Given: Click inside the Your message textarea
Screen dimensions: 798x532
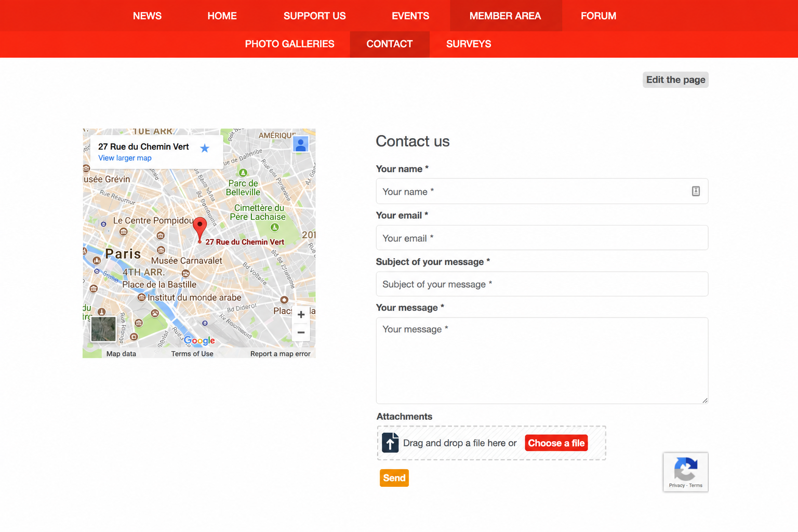Looking at the screenshot, I should [x=542, y=361].
